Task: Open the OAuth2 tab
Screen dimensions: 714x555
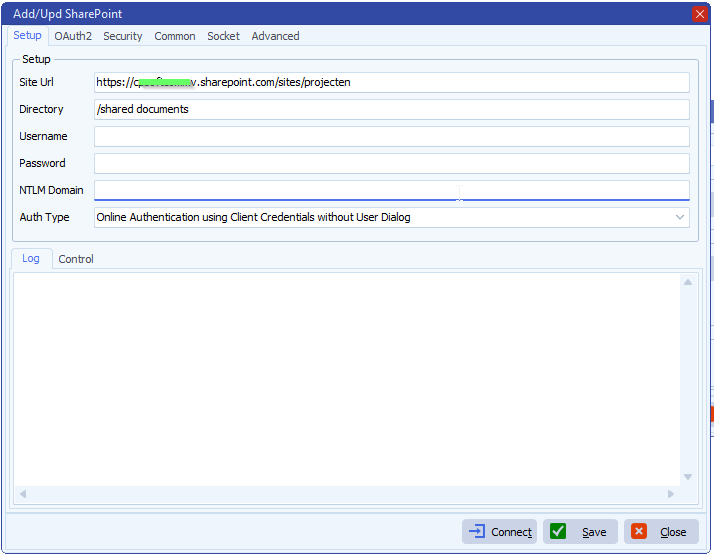Action: coord(73,36)
